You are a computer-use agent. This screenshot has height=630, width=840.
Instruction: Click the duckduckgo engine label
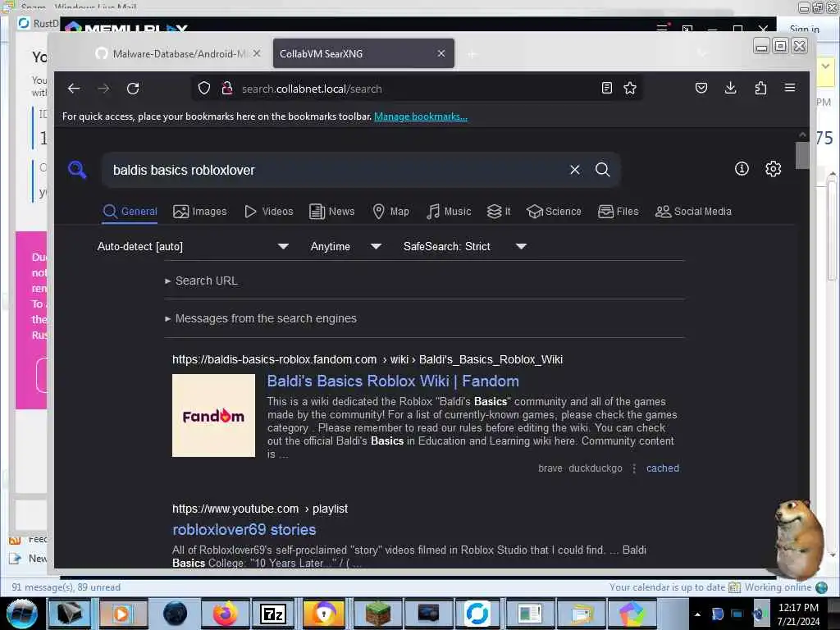coord(596,468)
